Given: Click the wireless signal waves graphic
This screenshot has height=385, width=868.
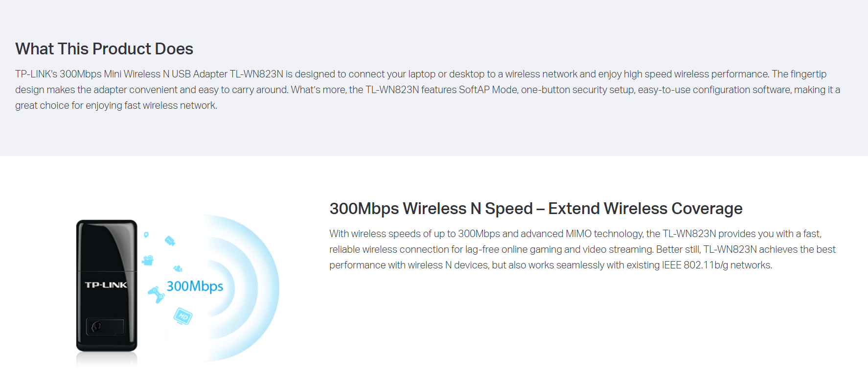Looking at the screenshot, I should pos(254,288).
